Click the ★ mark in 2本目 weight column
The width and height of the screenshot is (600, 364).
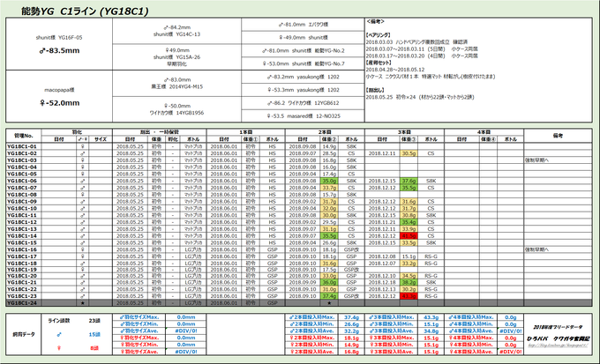point(329,303)
